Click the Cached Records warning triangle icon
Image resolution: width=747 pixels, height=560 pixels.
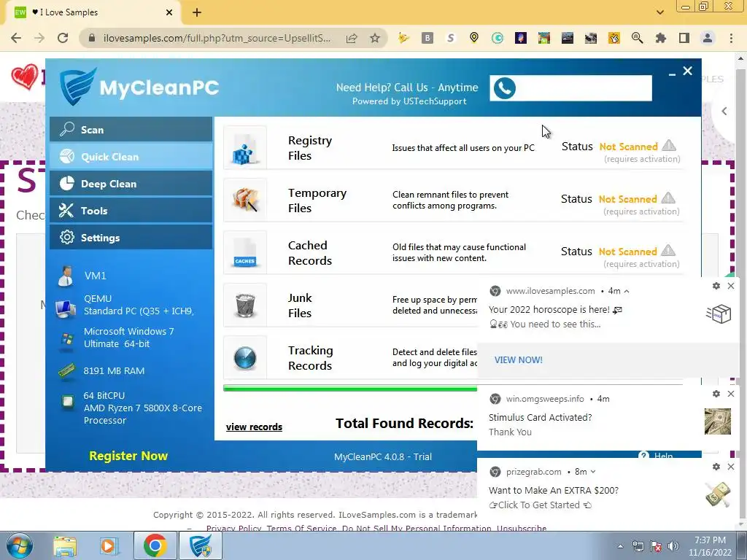tap(668, 250)
